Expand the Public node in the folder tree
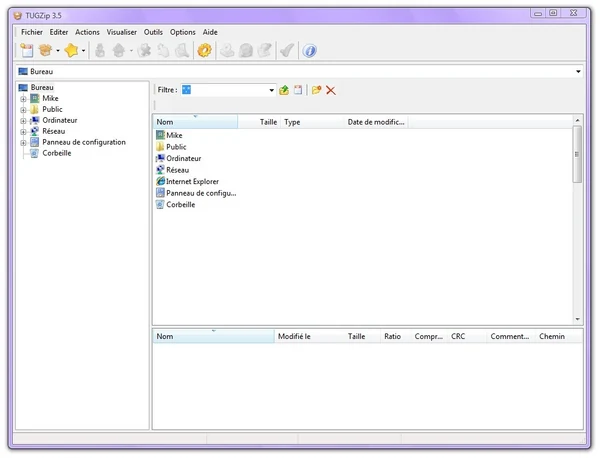The image size is (600, 458). [23, 110]
